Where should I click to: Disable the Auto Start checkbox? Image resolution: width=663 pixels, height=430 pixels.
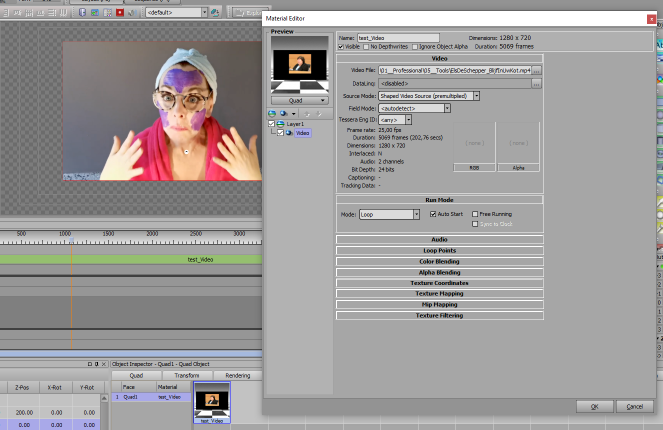point(432,214)
